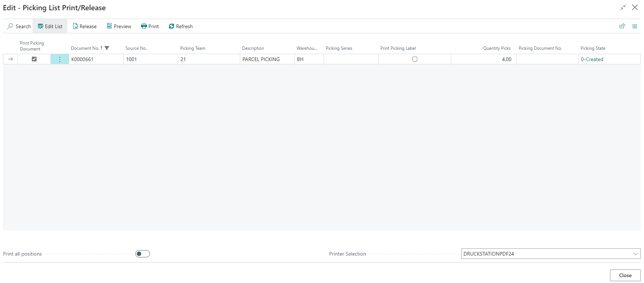
Task: Uncheck Print Picking Document for K0000661
Action: (34, 59)
